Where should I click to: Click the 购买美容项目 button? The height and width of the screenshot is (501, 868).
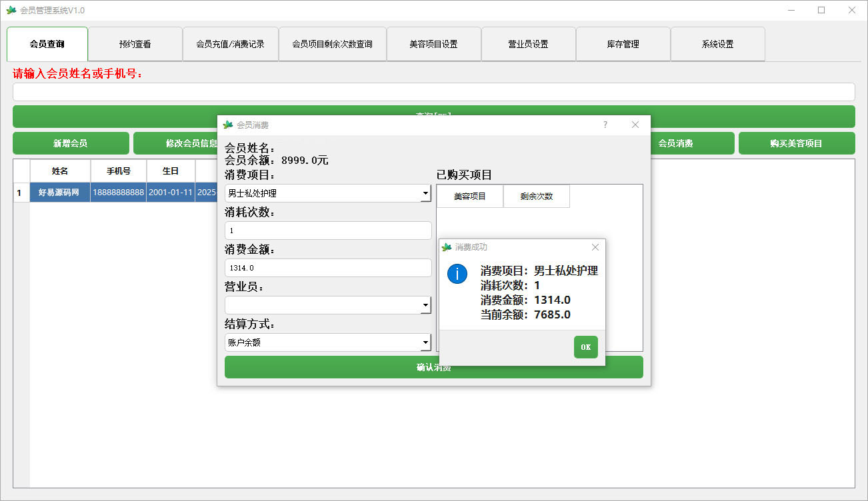[x=797, y=143]
